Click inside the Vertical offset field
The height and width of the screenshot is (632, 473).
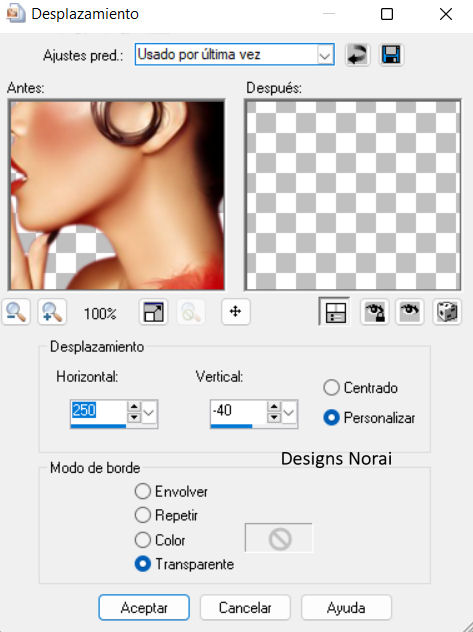[x=238, y=412]
